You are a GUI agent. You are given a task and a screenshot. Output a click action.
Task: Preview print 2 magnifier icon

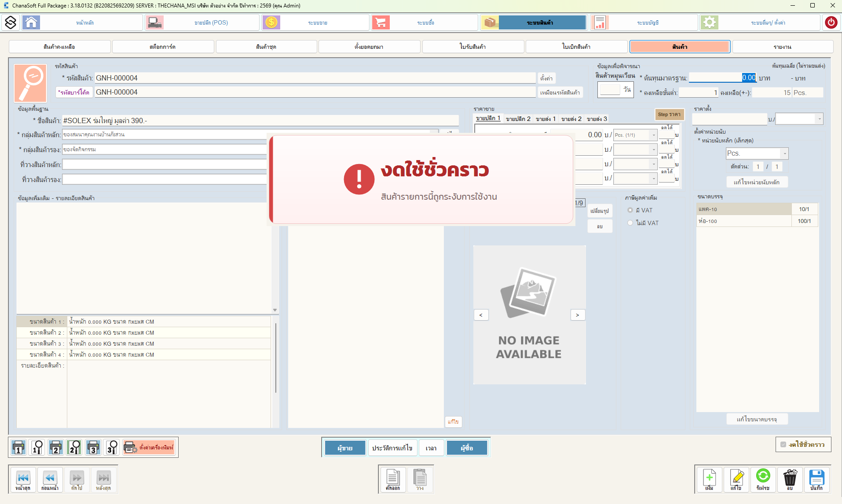[74, 447]
